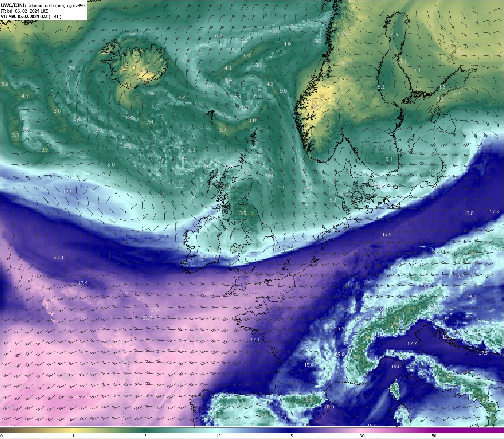
Task: Click the 17.5 value label
Action: 483,353
